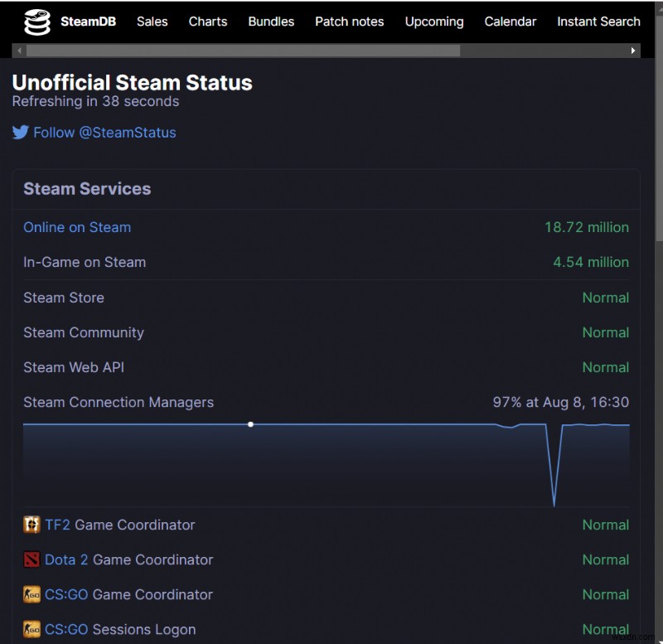Image resolution: width=663 pixels, height=644 pixels.
Task: Open Patch notes in navigation bar
Action: 349,22
